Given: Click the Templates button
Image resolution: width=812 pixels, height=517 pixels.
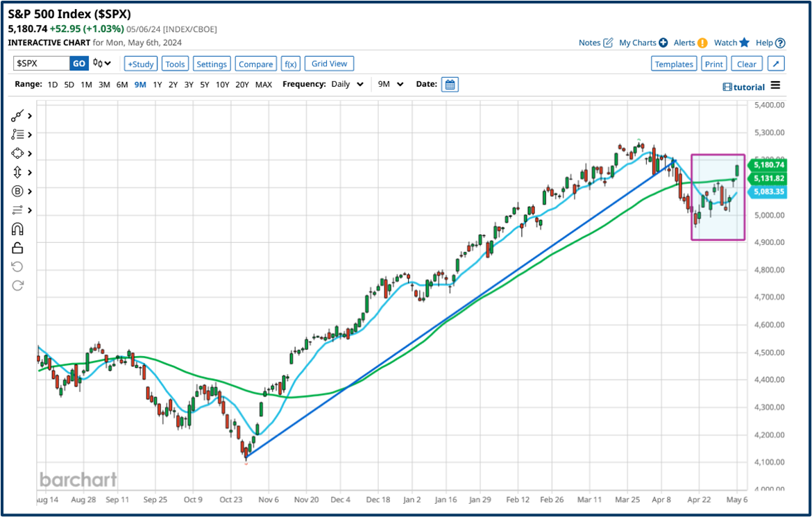Looking at the screenshot, I should pos(673,63).
